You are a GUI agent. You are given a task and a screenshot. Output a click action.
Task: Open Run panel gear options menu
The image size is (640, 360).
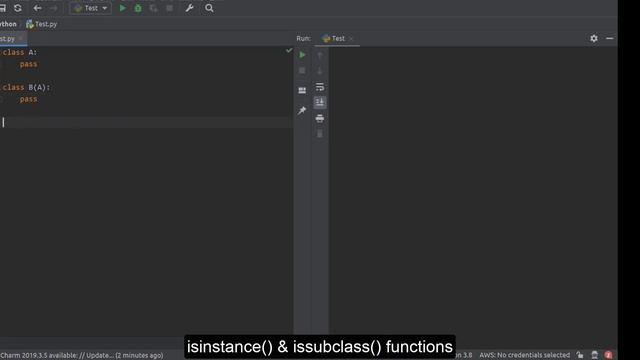pos(594,38)
